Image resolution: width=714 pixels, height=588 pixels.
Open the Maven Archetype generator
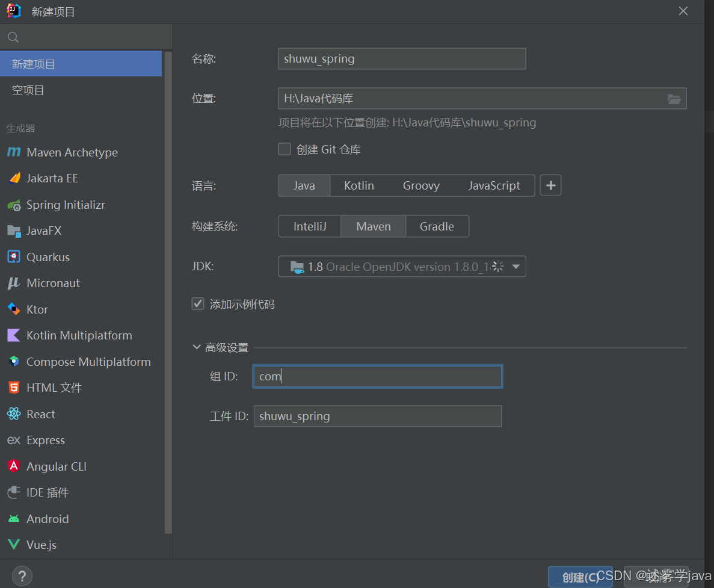click(81, 152)
